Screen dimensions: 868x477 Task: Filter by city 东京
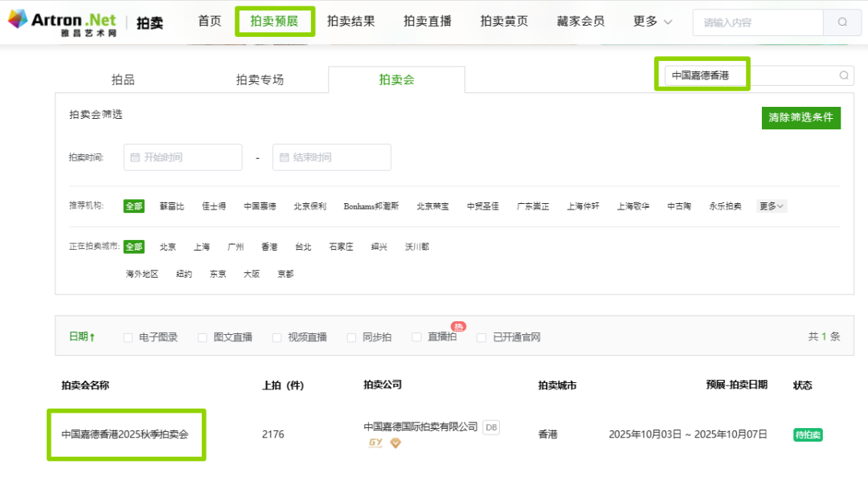(218, 274)
